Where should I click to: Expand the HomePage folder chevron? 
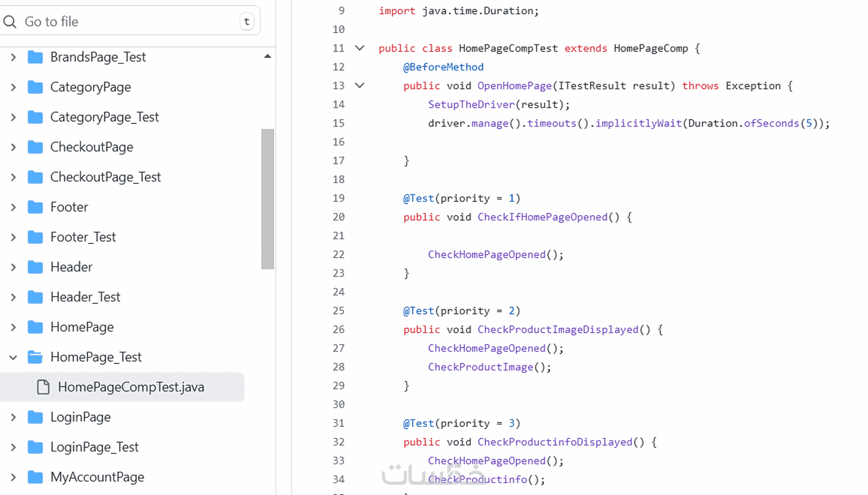point(13,327)
